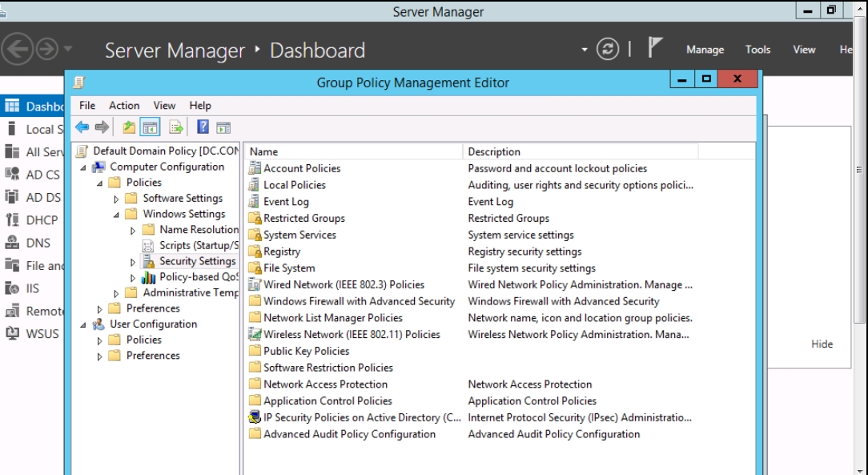Screen dimensions: 868x475
Task: Open IIS in Server Manager sidebar
Action: [x=32, y=288]
